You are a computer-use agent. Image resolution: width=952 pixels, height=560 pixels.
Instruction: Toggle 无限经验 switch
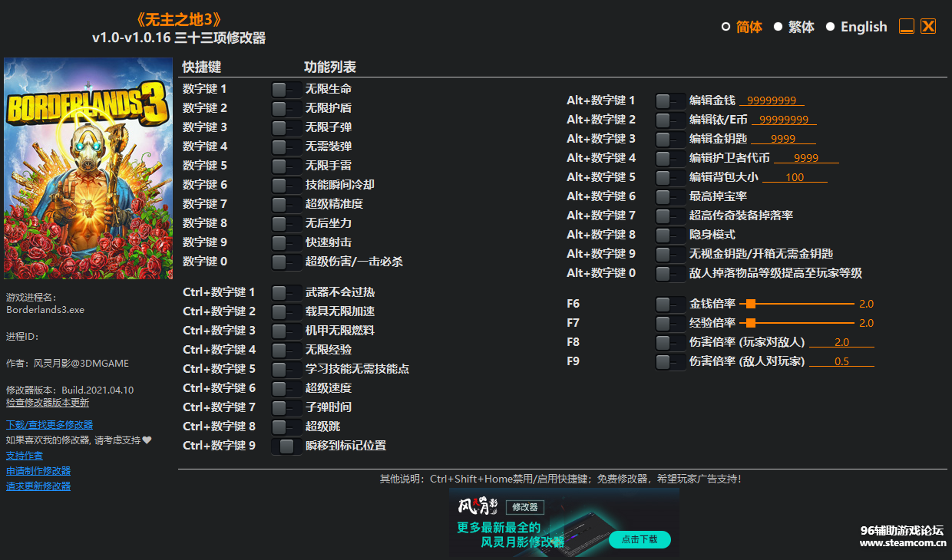[x=286, y=350]
